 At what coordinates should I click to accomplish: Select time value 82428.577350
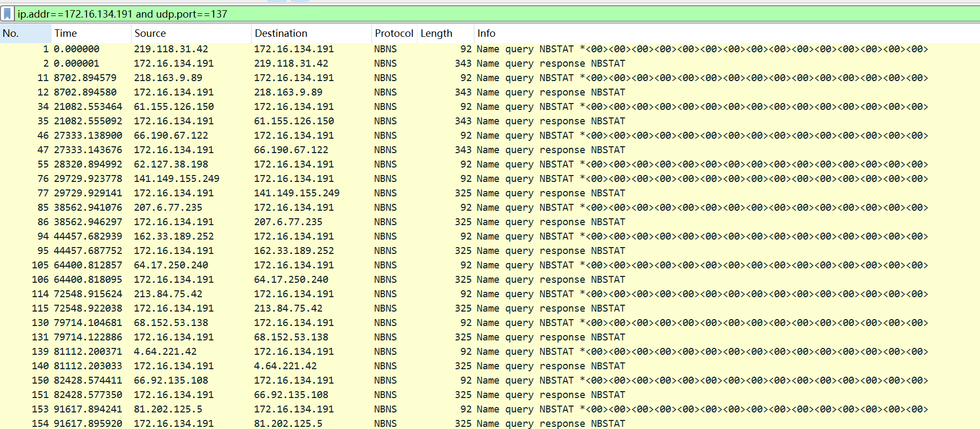[x=88, y=395]
